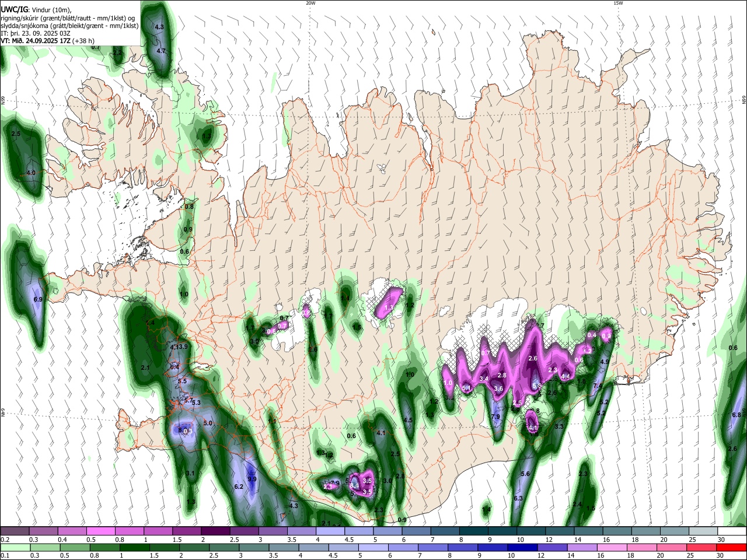The width and height of the screenshot is (747, 560).
Task: Click the 6.2 precipitation value
Action: (x=238, y=487)
